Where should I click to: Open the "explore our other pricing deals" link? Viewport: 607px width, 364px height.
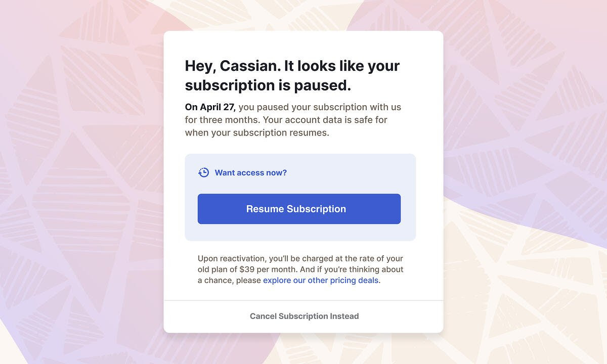click(321, 280)
